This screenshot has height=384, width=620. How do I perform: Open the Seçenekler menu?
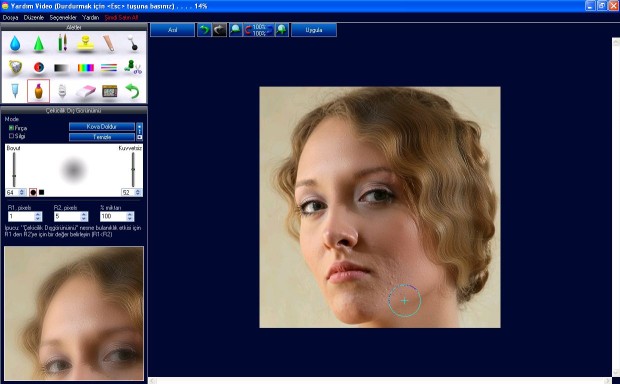pos(63,17)
